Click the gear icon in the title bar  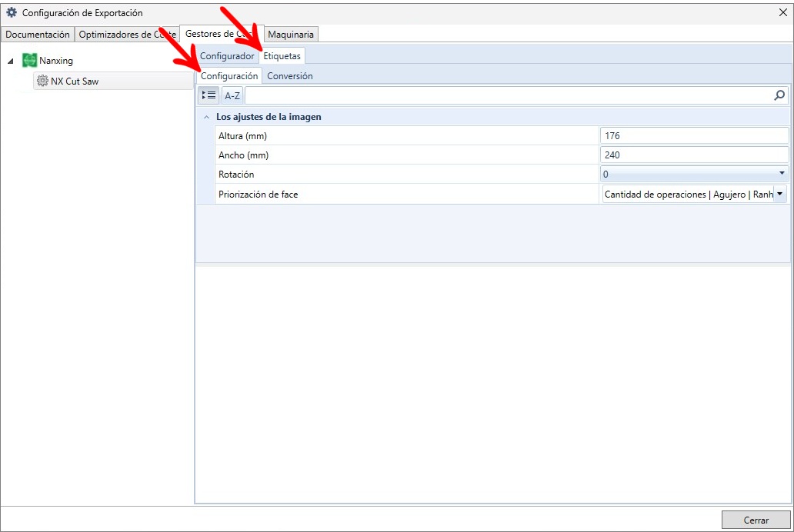[x=11, y=12]
